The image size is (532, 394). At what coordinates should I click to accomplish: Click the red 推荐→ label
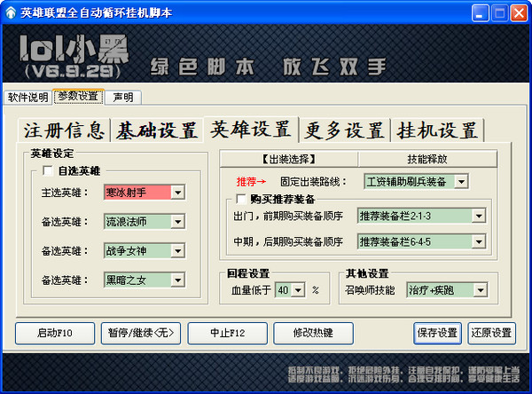click(251, 182)
